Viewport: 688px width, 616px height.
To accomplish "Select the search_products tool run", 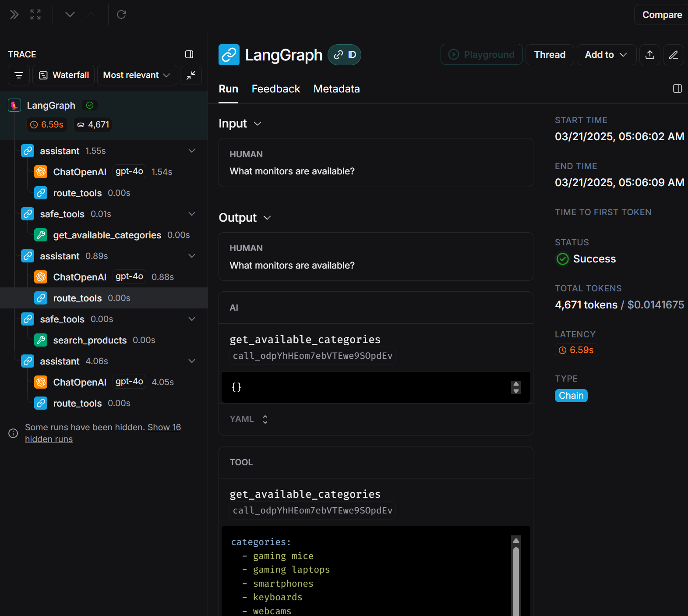I will tap(90, 340).
